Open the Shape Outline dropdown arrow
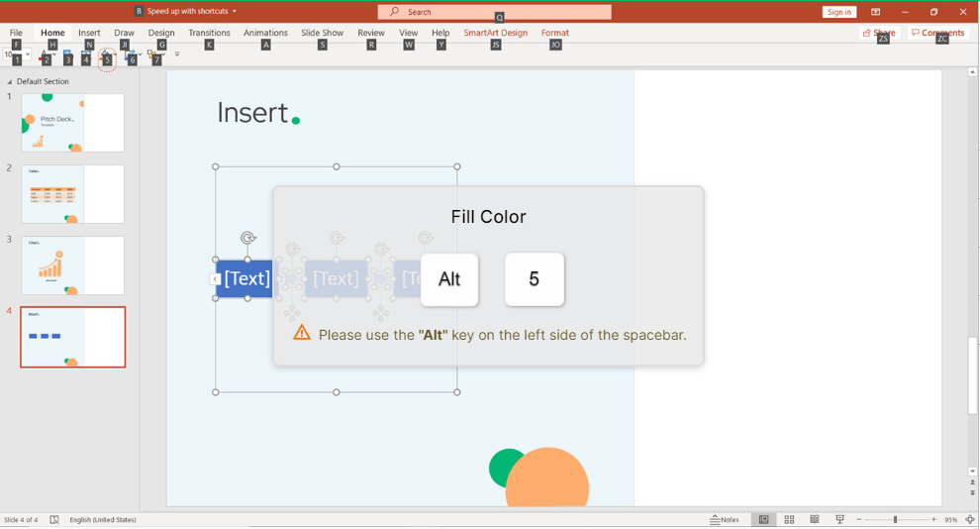Viewport: 980px width, 529px height. pos(140,55)
